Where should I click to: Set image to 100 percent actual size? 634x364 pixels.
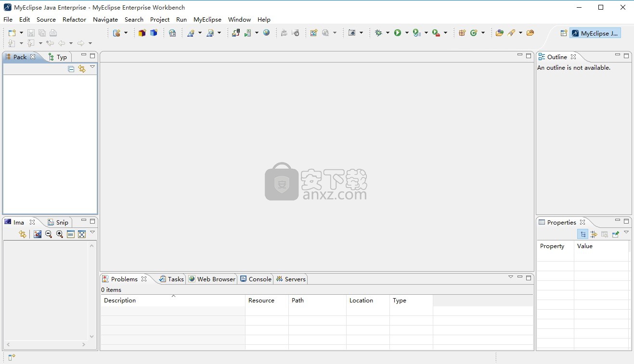click(71, 234)
